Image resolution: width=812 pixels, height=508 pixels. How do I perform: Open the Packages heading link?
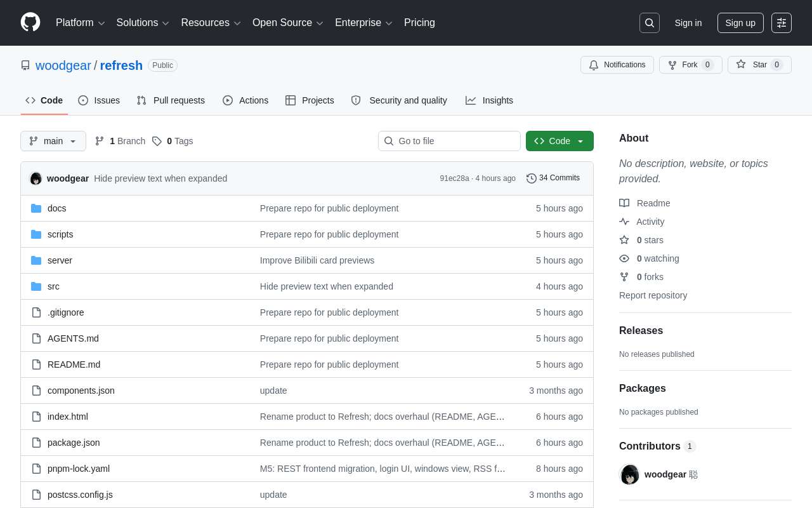(x=643, y=389)
